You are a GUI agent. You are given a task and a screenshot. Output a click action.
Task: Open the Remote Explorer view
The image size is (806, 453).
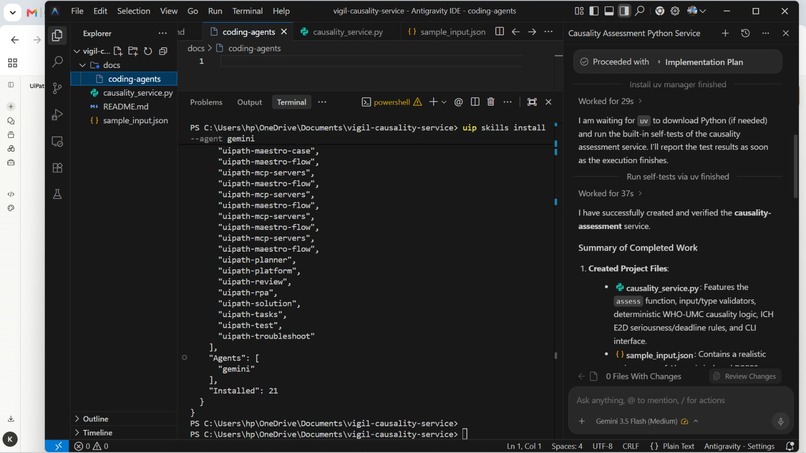[x=57, y=141]
